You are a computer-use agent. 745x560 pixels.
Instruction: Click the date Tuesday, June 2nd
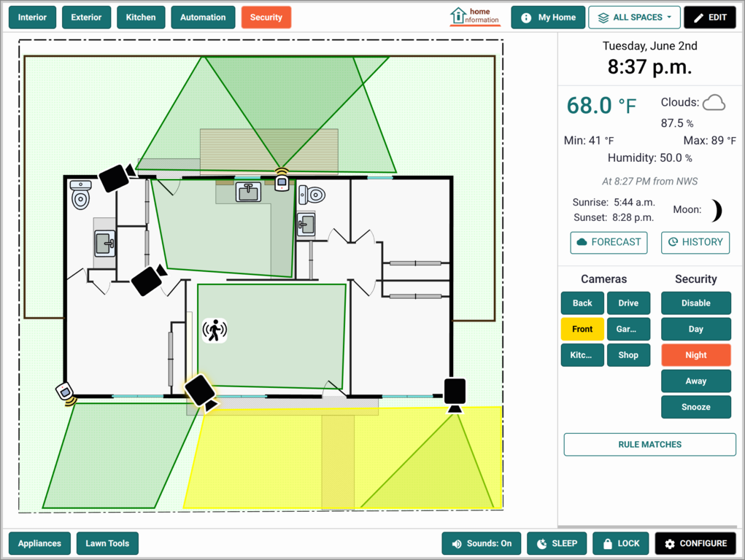(x=649, y=46)
